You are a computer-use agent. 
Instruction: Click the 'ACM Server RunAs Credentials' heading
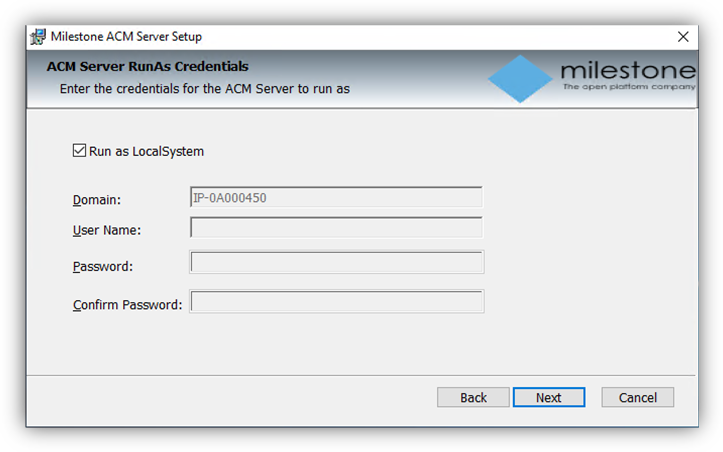tap(148, 66)
